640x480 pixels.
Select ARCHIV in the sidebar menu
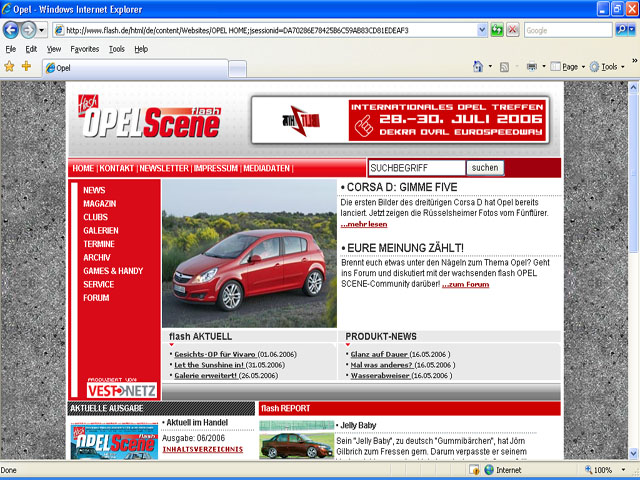97,258
